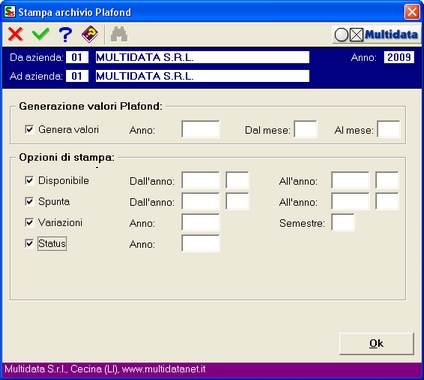Click the Generazione valori Plafond heading

(x=91, y=106)
